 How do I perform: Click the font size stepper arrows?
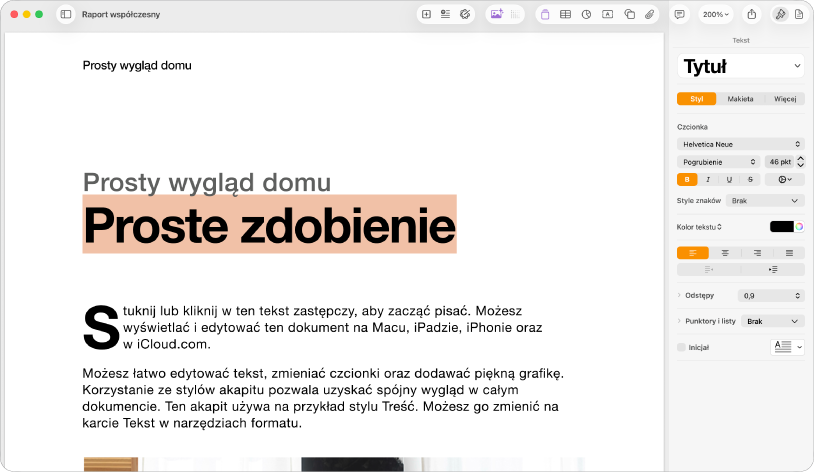tap(801, 162)
